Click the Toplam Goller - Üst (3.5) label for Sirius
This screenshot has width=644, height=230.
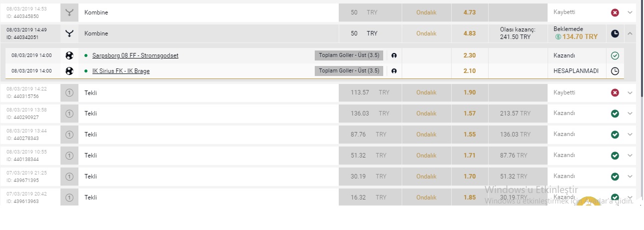click(x=349, y=71)
